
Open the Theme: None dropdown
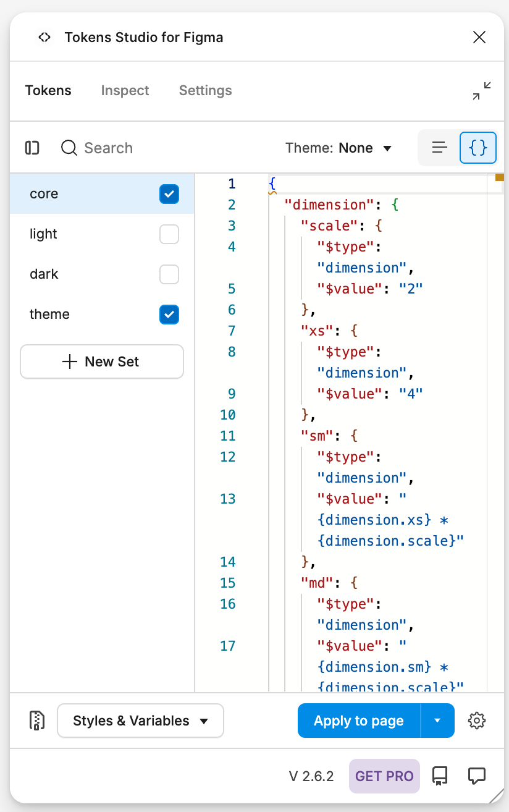[339, 148]
